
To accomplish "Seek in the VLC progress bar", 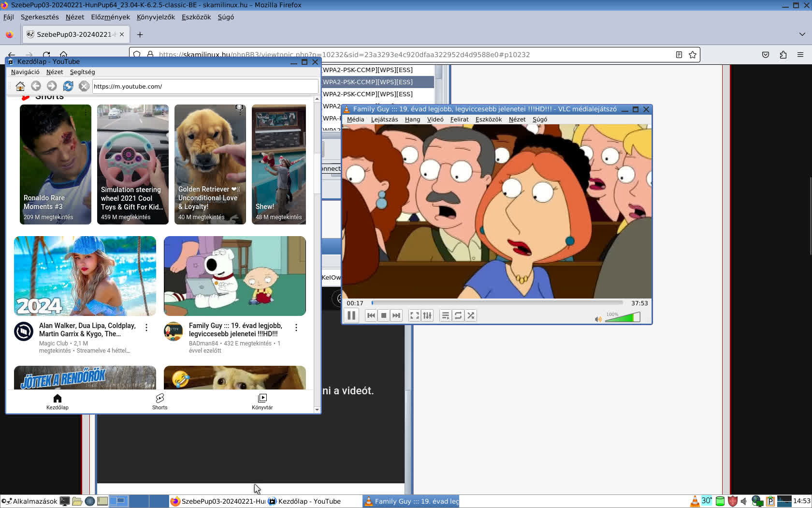I will click(497, 303).
